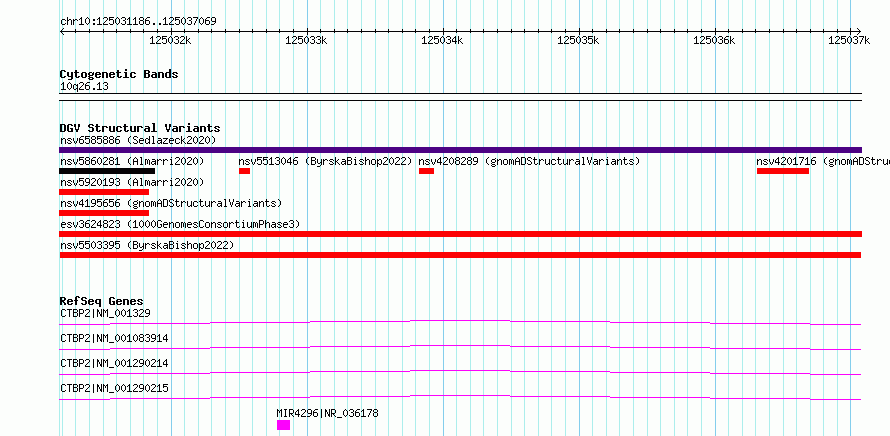Click the 10q26.13 band label

[x=84, y=87]
